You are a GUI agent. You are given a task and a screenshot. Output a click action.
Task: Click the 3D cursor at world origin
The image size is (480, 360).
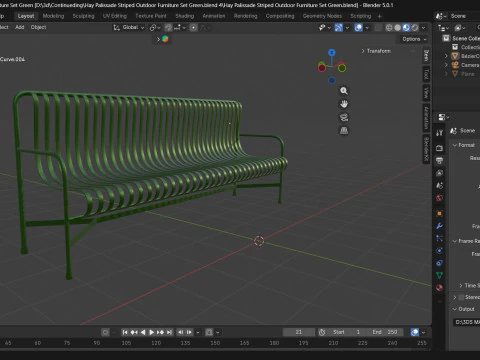tap(259, 241)
